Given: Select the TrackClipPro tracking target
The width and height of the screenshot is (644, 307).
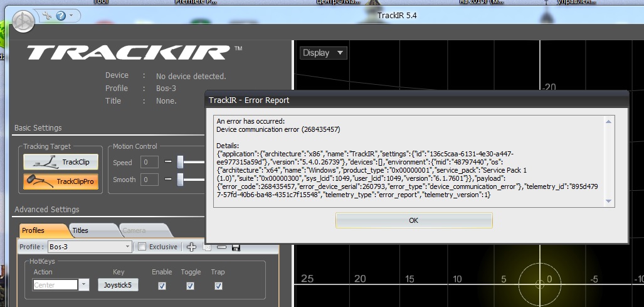Looking at the screenshot, I should (61, 181).
